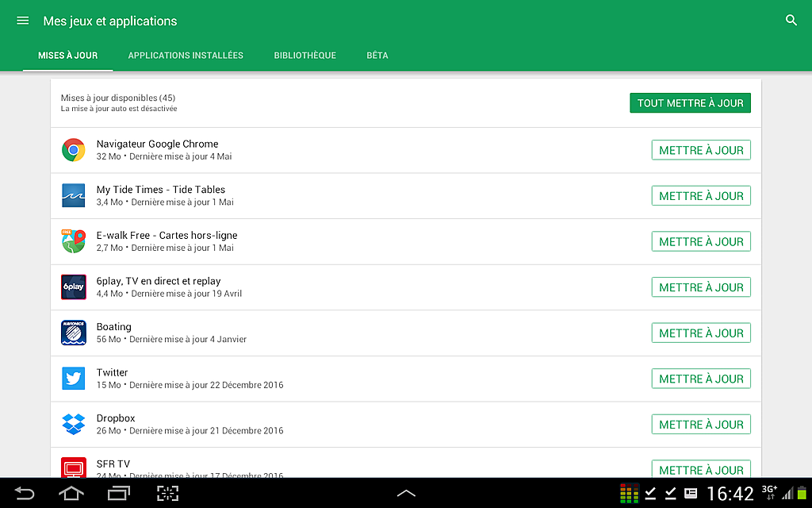
Task: Open Boating app icon
Action: click(74, 333)
